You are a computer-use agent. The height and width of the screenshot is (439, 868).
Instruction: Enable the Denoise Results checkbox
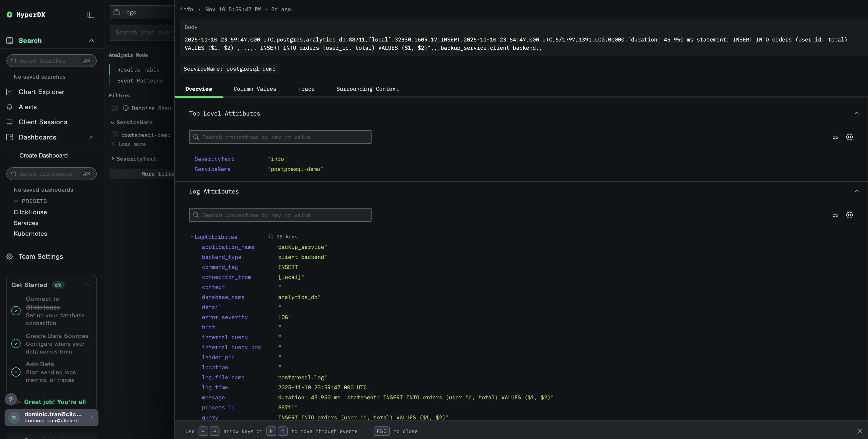[115, 108]
